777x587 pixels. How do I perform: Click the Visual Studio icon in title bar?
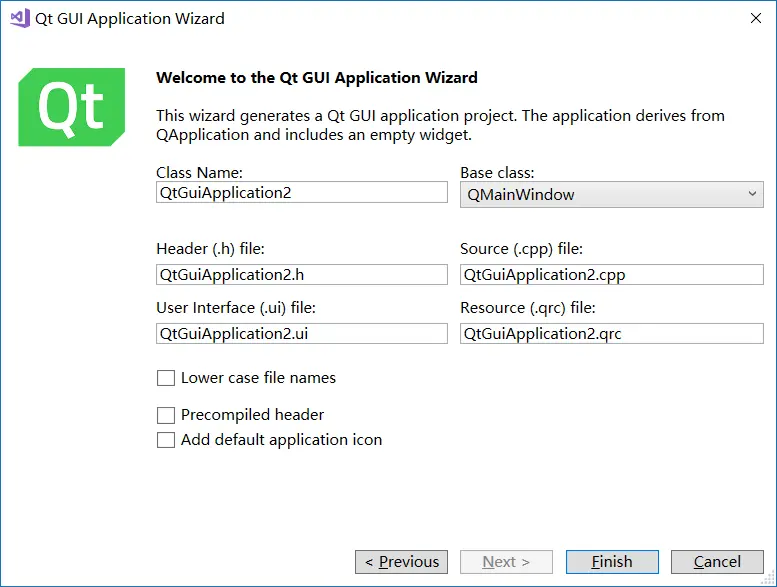[19, 18]
